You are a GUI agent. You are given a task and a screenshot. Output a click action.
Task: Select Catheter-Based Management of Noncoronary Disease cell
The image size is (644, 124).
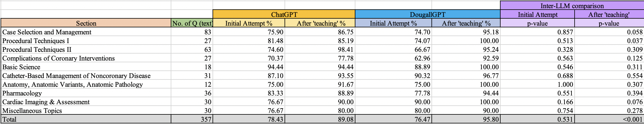[x=76, y=76]
